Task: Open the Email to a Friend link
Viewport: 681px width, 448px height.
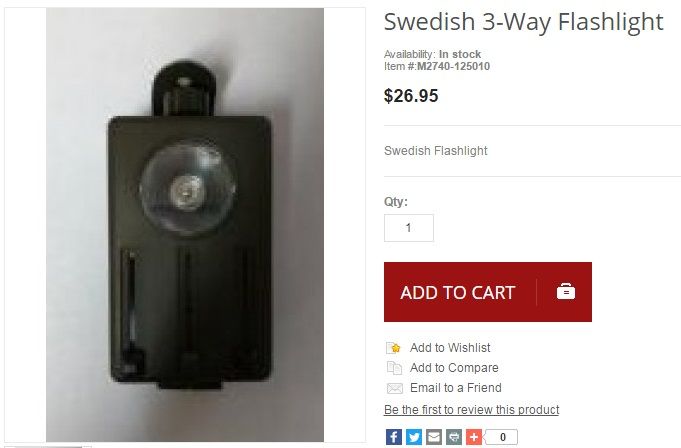Action: 456,388
